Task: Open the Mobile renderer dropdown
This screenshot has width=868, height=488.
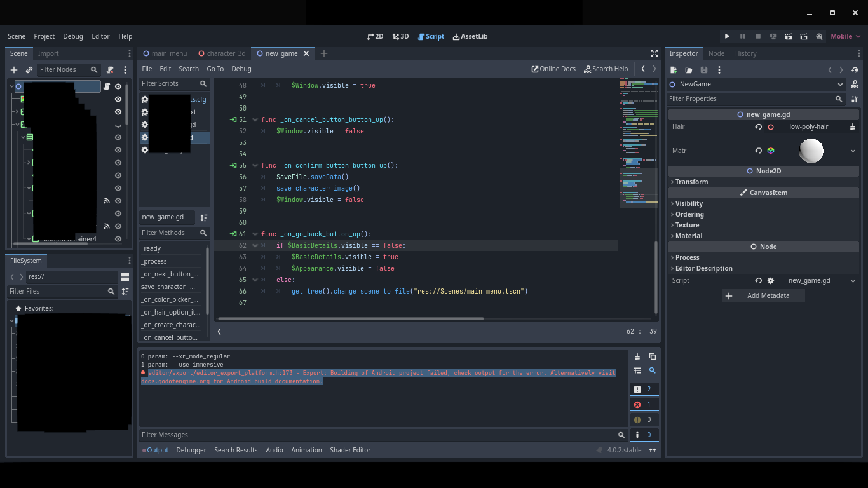Action: [x=845, y=36]
